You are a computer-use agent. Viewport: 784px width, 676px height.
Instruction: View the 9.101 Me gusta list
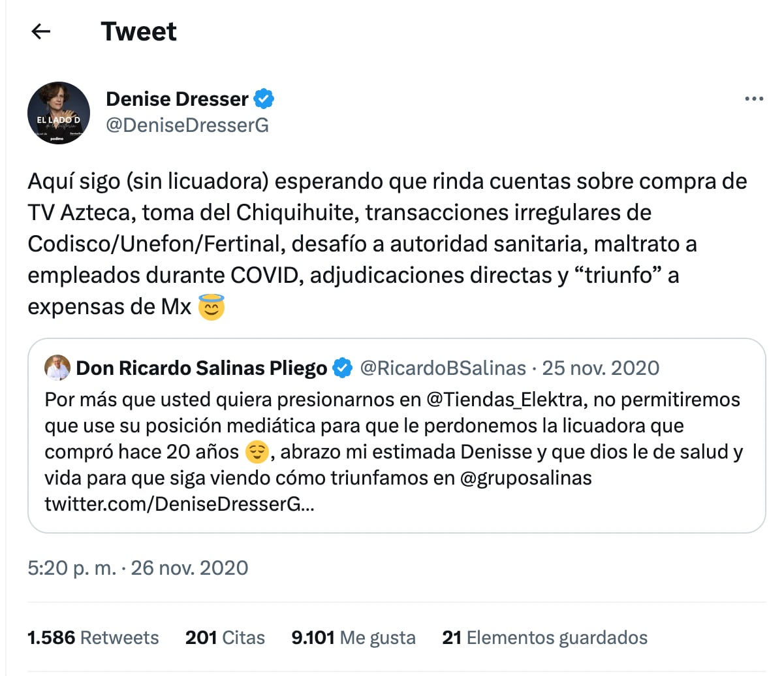point(353,637)
